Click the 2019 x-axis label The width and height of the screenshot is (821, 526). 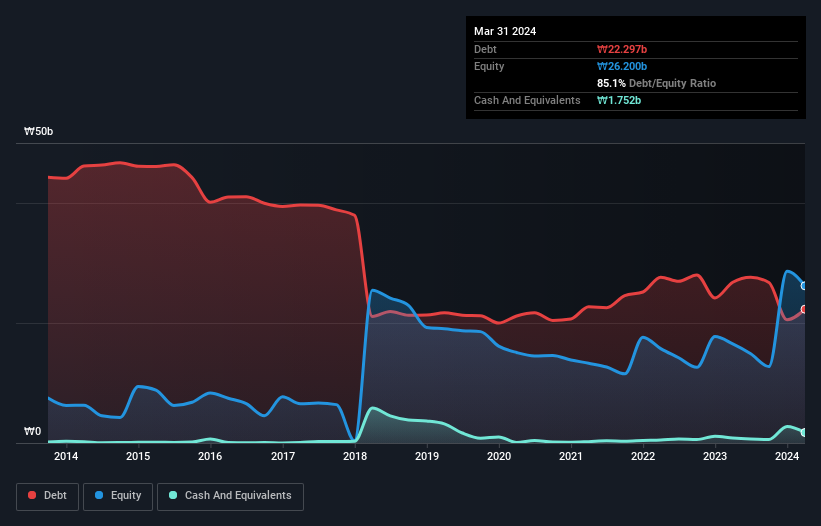click(427, 456)
